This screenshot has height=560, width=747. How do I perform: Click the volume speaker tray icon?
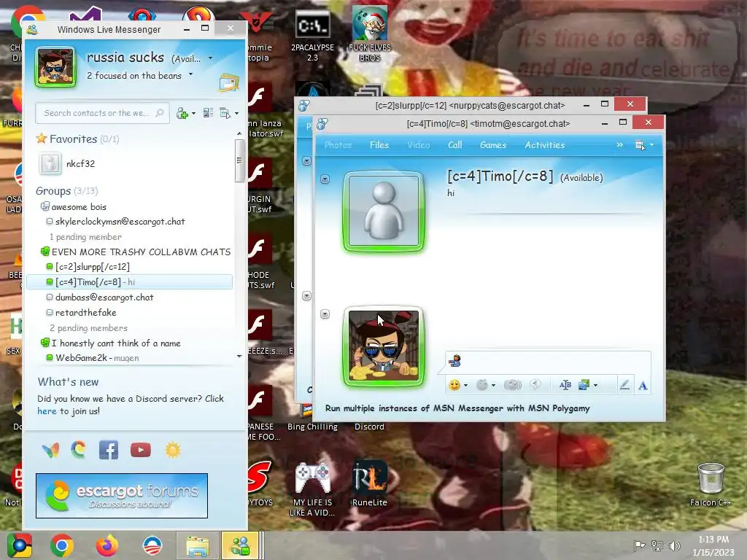click(674, 545)
